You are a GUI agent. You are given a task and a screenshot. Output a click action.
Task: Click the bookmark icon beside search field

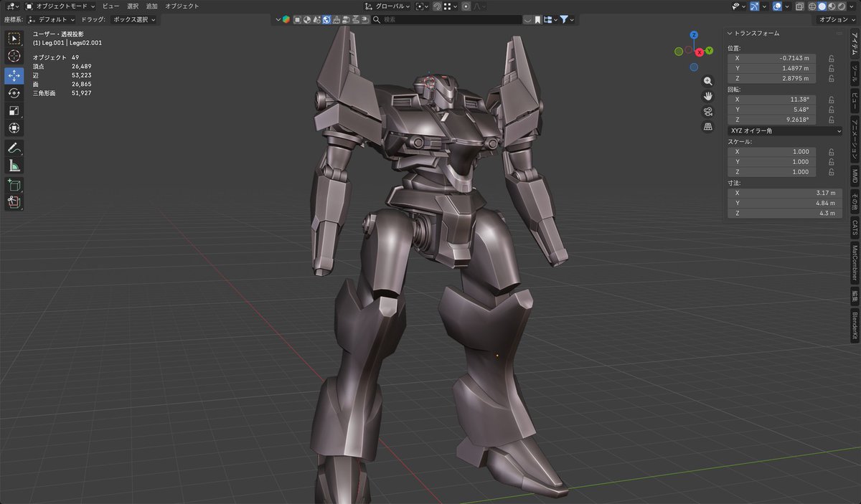(x=537, y=19)
